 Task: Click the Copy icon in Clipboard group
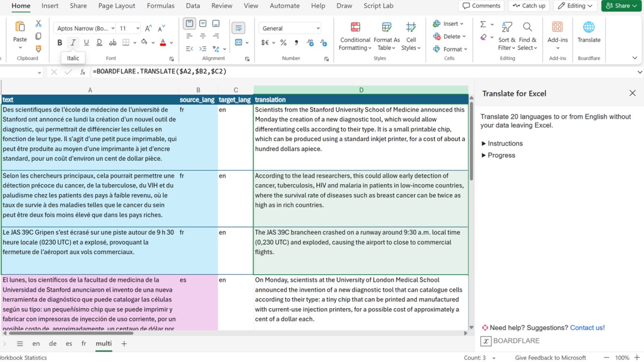click(38, 36)
